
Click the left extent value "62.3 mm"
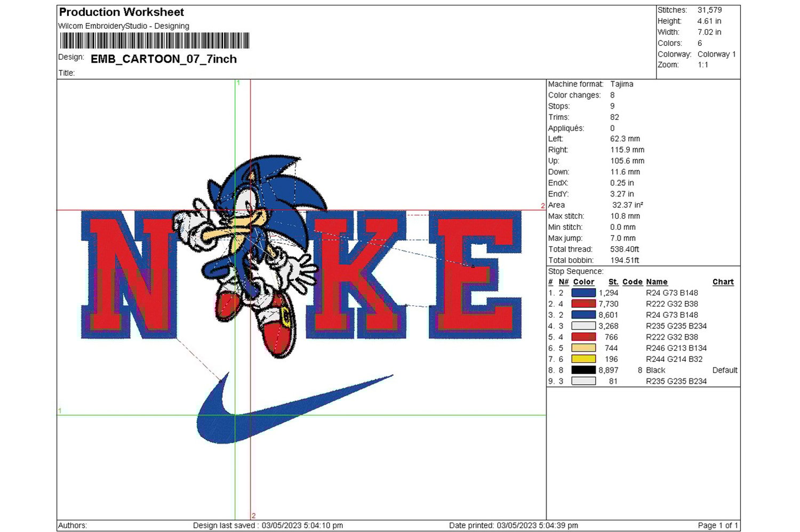click(625, 139)
